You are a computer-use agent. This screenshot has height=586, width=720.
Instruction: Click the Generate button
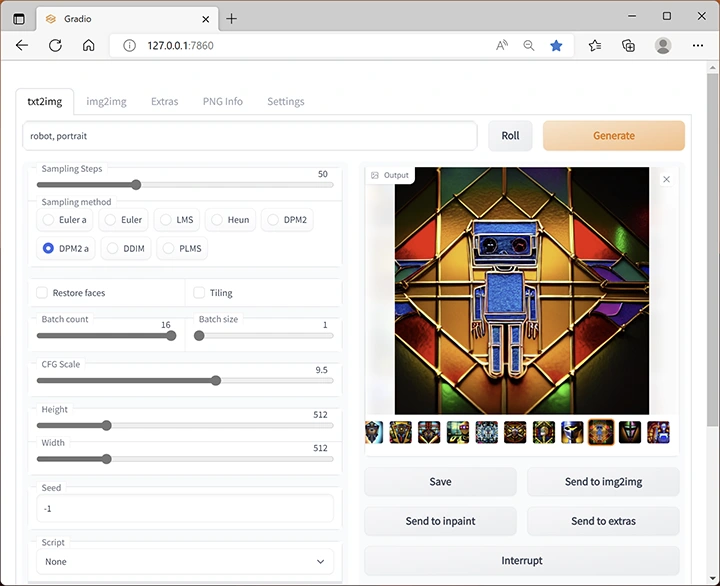pyautogui.click(x=614, y=136)
